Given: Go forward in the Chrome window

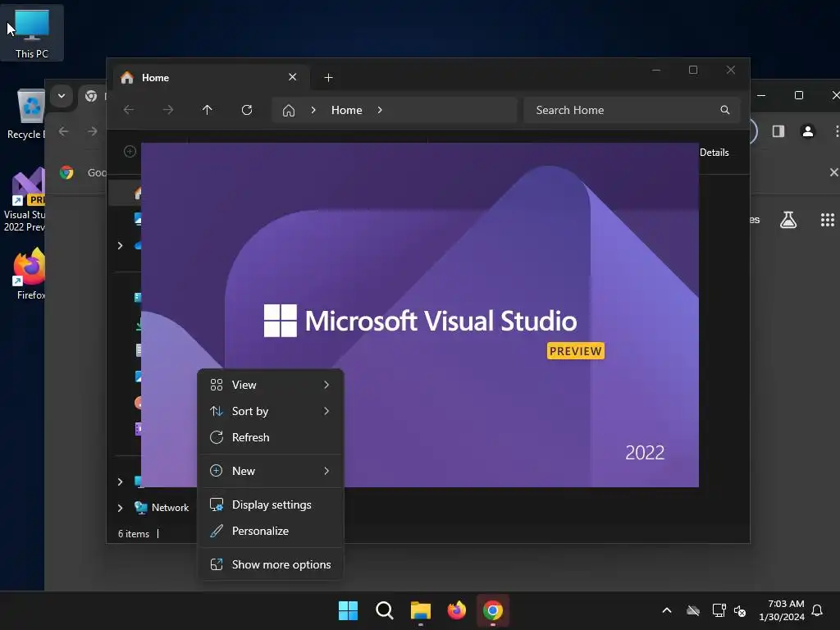Looking at the screenshot, I should (x=93, y=131).
